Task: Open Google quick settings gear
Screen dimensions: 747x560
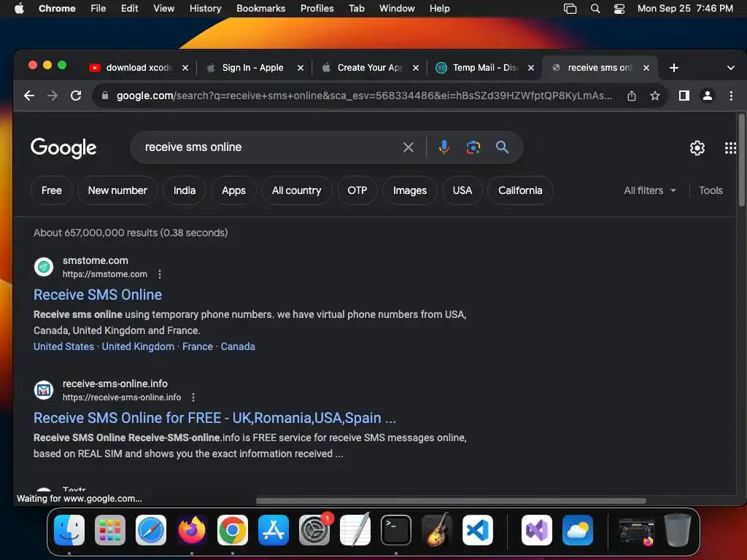Action: point(697,148)
